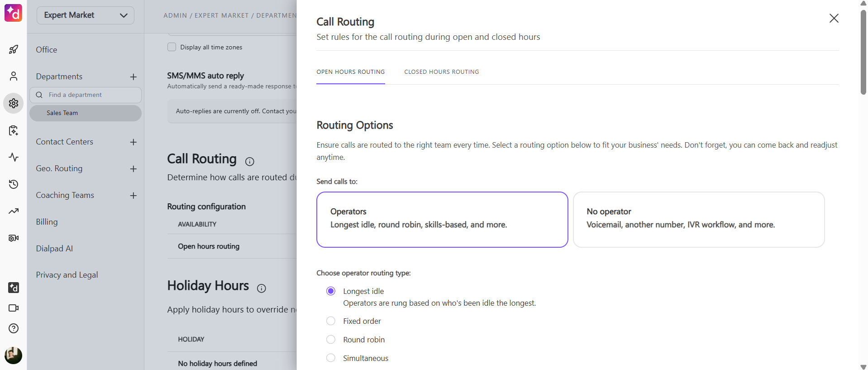This screenshot has width=868, height=370.
Task: Select the settings gear icon in sidebar
Action: tap(14, 103)
